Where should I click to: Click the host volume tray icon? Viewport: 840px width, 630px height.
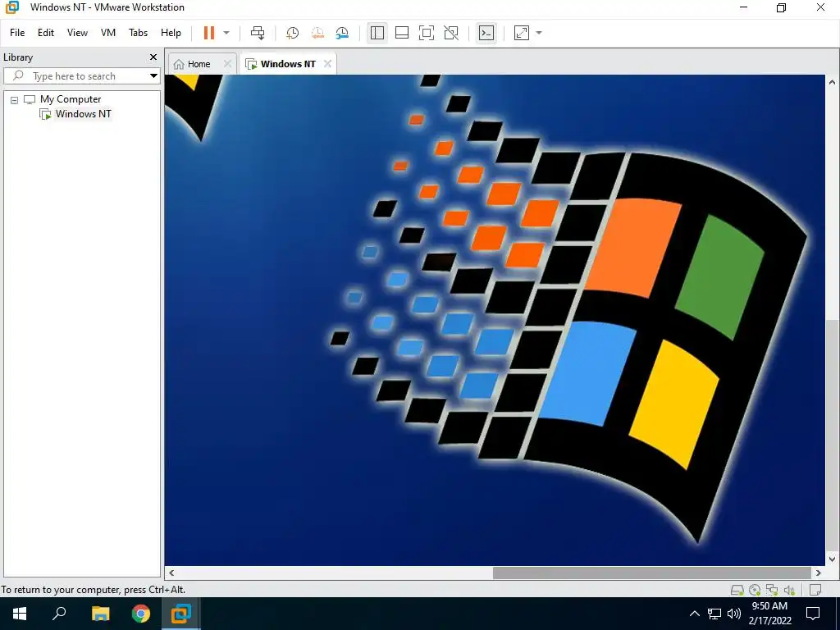[734, 614]
